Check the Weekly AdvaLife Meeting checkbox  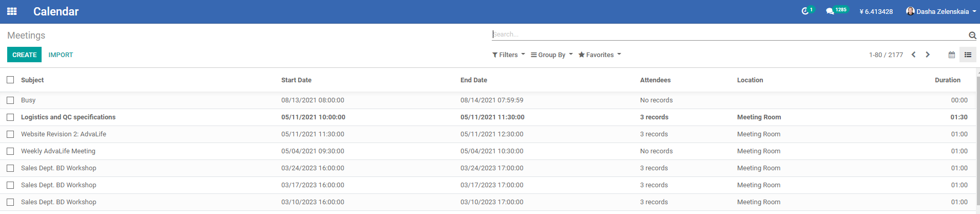(10, 151)
